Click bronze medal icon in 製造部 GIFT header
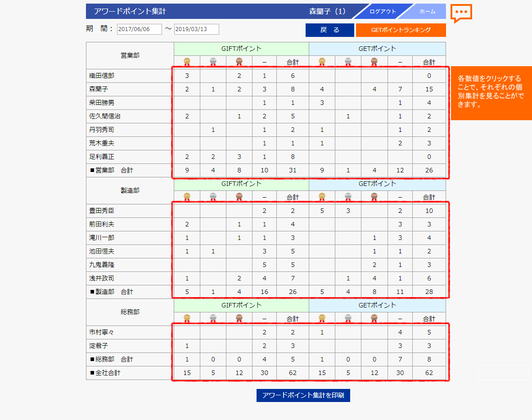Image resolution: width=532 pixels, height=420 pixels. click(x=239, y=197)
